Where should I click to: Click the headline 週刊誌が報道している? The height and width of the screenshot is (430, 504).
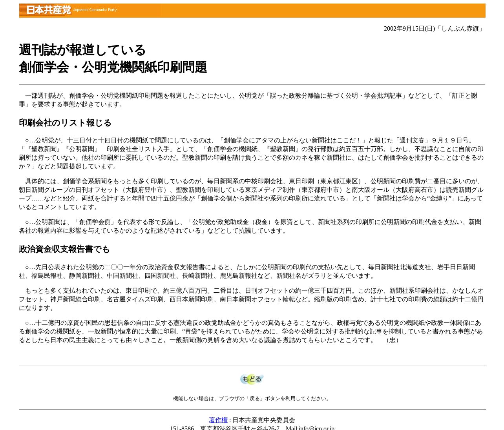82,50
